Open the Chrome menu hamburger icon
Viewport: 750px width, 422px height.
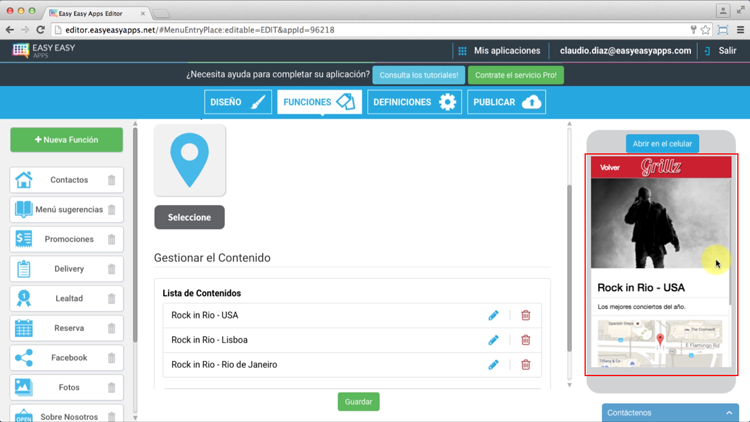click(740, 30)
